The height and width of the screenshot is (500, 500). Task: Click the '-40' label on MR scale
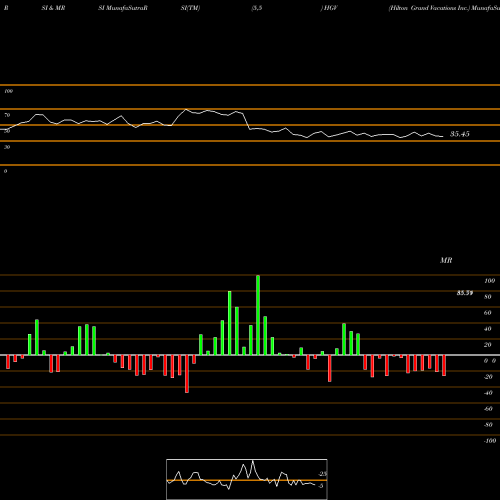[488, 393]
